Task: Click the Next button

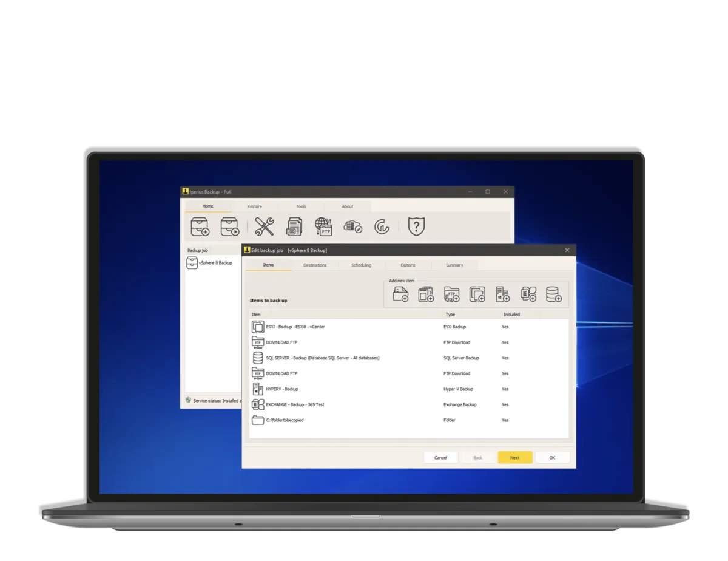Action: point(515,458)
